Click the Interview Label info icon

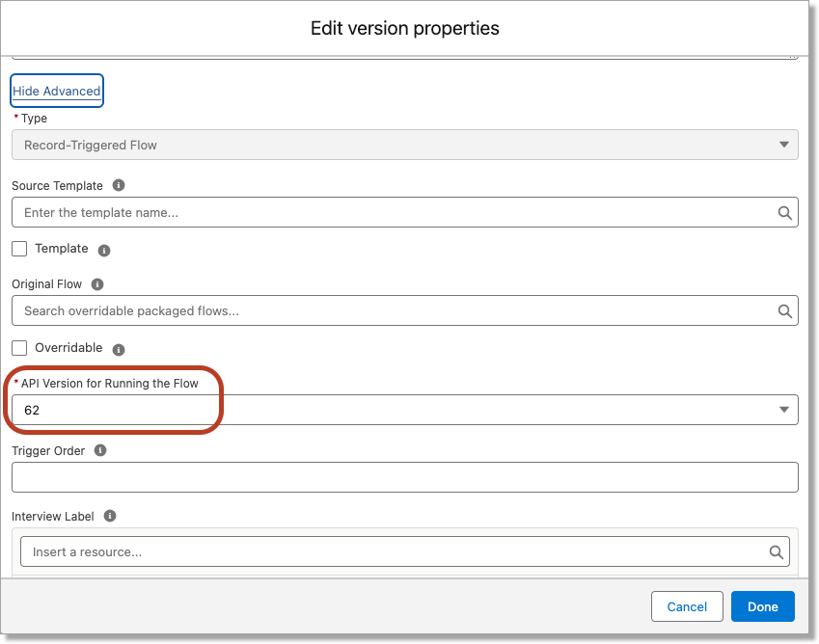pos(110,516)
